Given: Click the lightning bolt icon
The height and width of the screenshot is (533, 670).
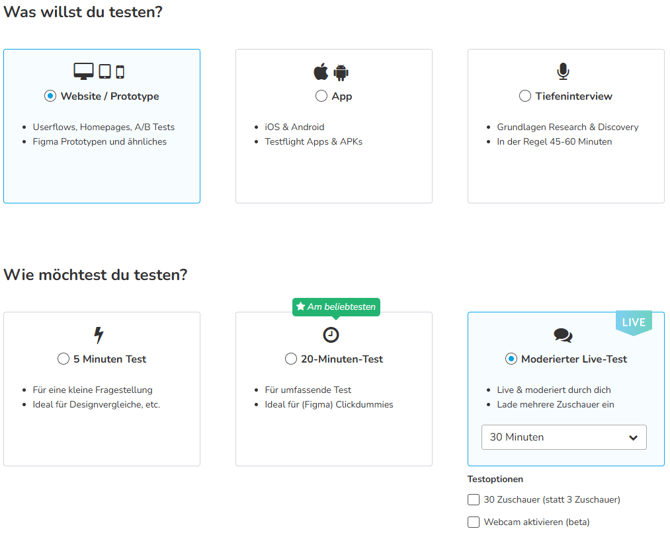Looking at the screenshot, I should [x=99, y=335].
